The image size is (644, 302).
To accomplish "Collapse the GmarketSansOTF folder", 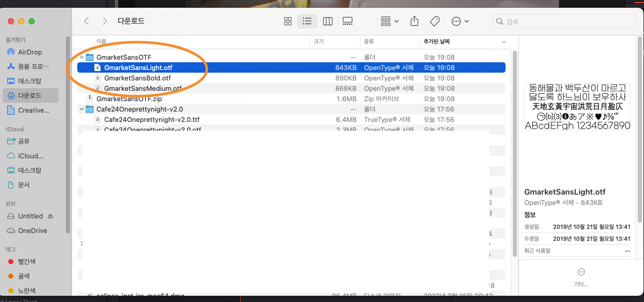I will click(x=81, y=57).
